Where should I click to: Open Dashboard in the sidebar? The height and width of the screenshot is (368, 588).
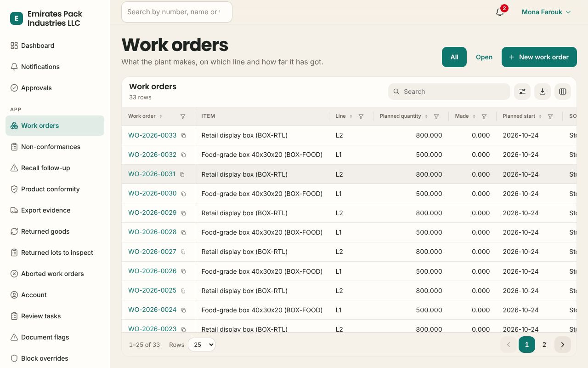coord(55,46)
